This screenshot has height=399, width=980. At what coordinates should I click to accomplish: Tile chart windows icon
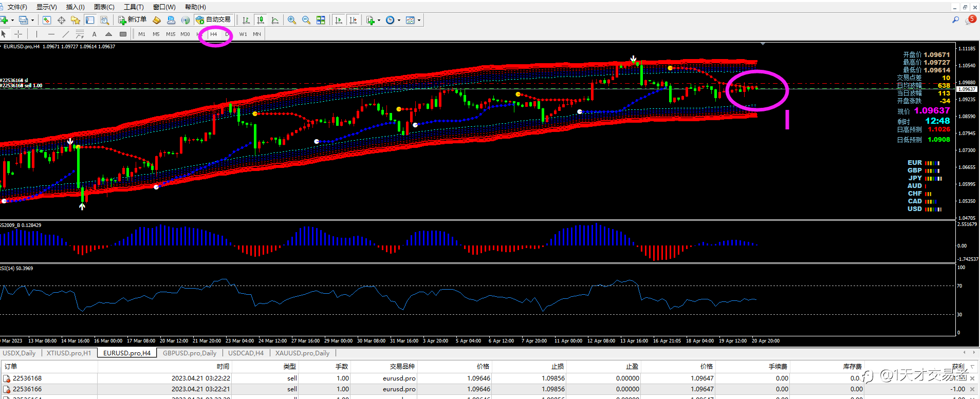point(321,20)
